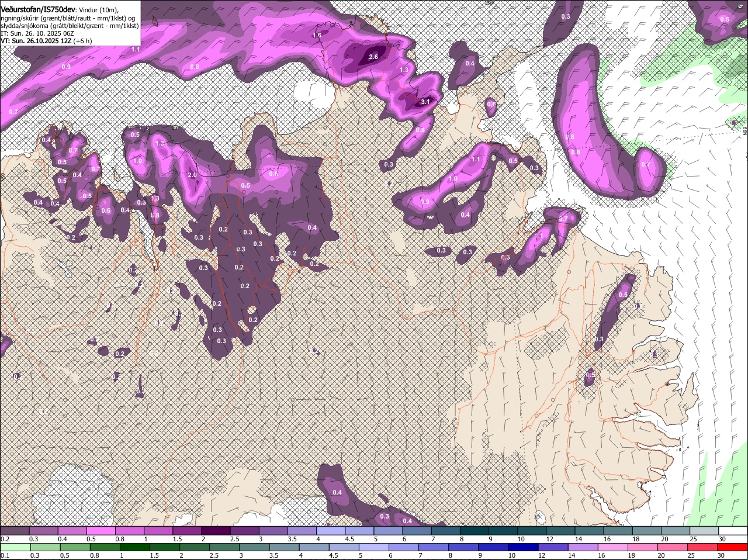The height and width of the screenshot is (560, 748).
Task: Pick the snow legend swatch labeled 1.5
Action: tap(188, 530)
